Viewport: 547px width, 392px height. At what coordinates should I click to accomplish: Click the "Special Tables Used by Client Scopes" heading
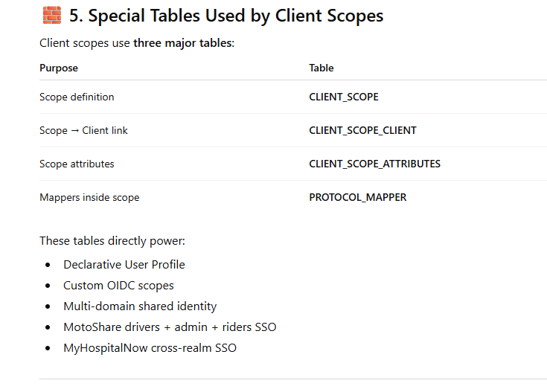pos(225,16)
